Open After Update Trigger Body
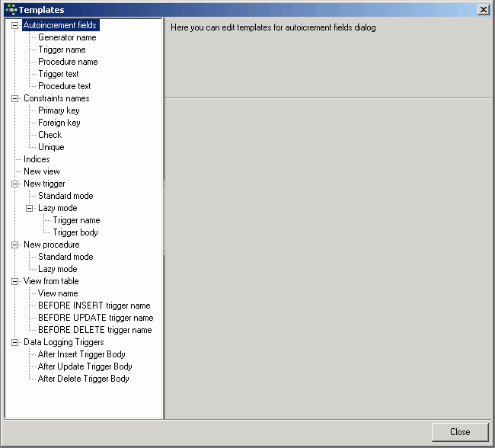Screen dimensions: 495x448 tap(85, 366)
